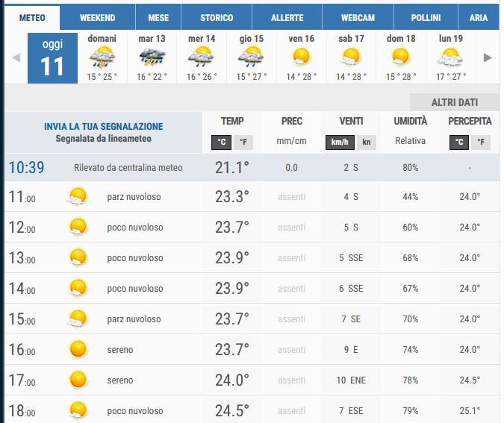
Task: Open the WEEKEND tab
Action: coord(97,17)
